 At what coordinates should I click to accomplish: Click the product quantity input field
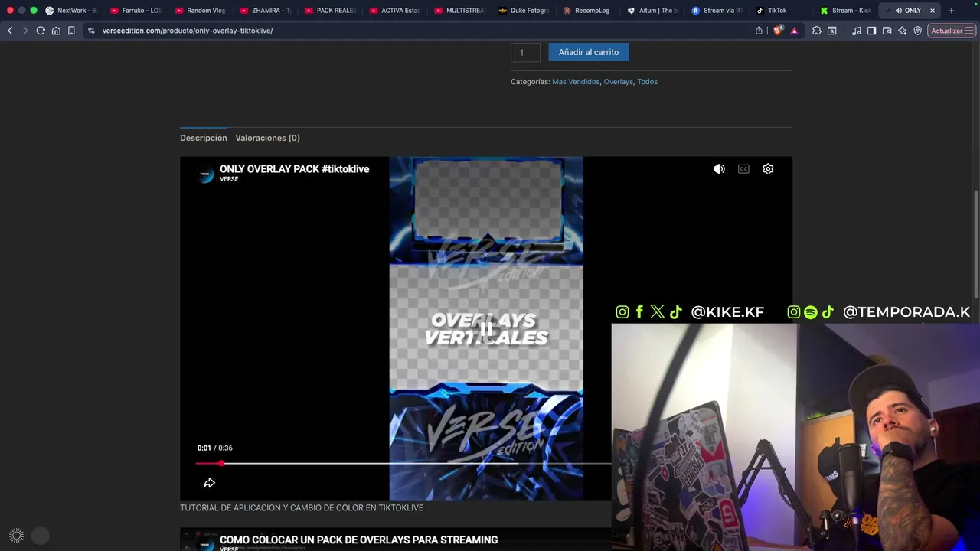tap(525, 52)
